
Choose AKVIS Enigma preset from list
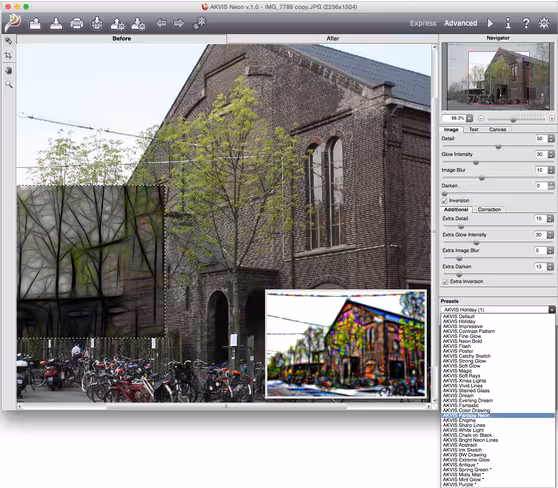click(x=459, y=420)
